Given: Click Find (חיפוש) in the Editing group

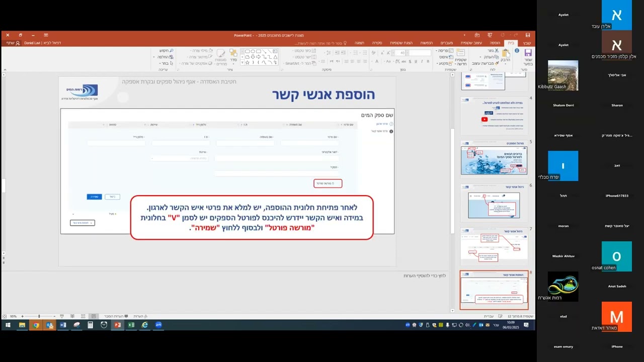Looking at the screenshot, I should point(167,51).
